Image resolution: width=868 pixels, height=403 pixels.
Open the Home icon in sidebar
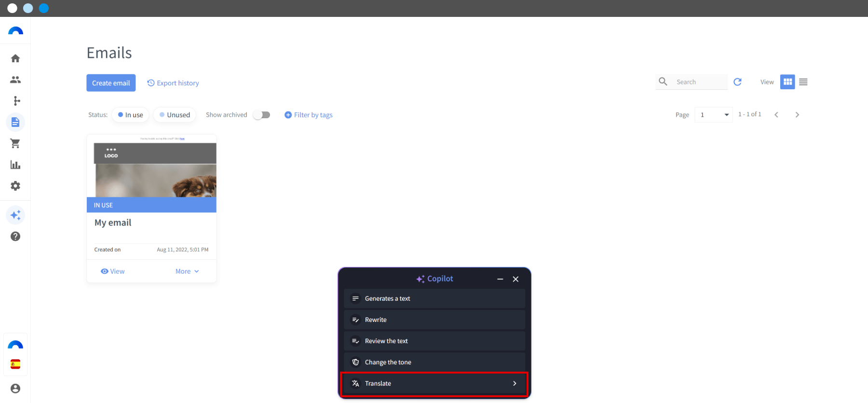15,58
